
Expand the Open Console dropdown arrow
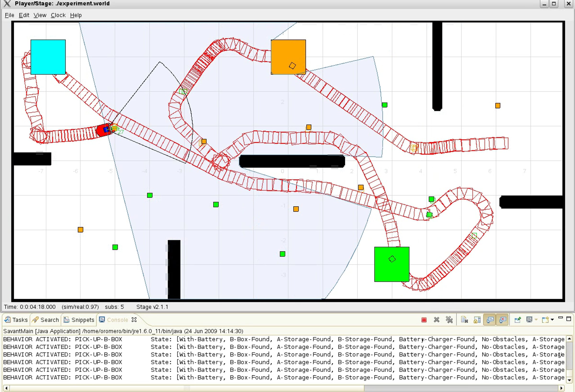click(552, 320)
